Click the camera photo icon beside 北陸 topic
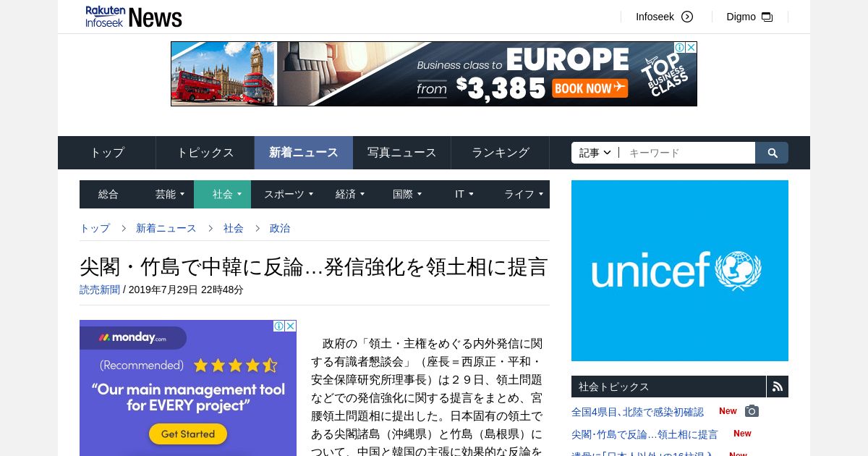 (752, 411)
